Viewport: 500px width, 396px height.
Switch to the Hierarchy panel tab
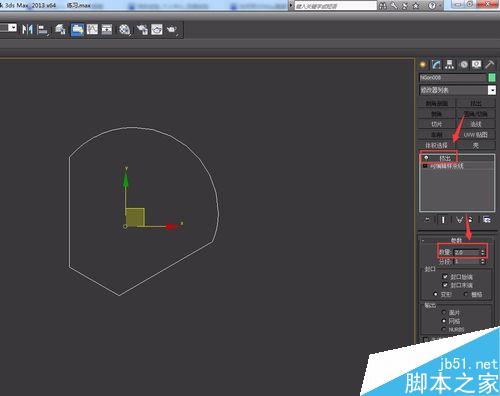[450, 64]
